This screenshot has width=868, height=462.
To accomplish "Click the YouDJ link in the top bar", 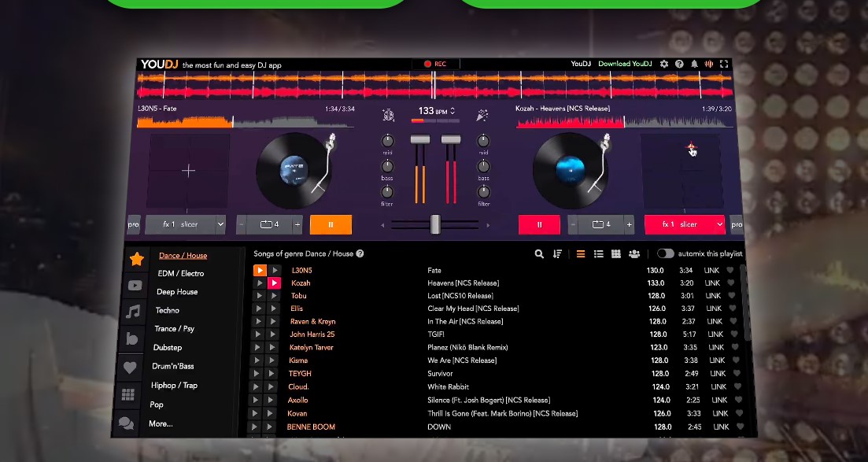I will [581, 64].
